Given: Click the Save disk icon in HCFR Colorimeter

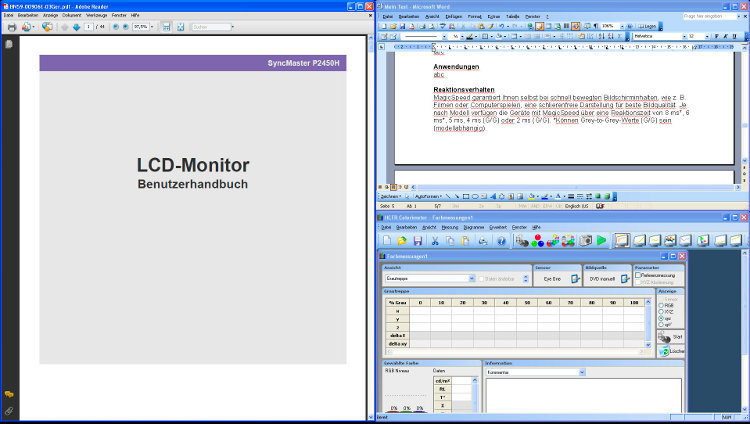Looking at the screenshot, I should pos(418,241).
